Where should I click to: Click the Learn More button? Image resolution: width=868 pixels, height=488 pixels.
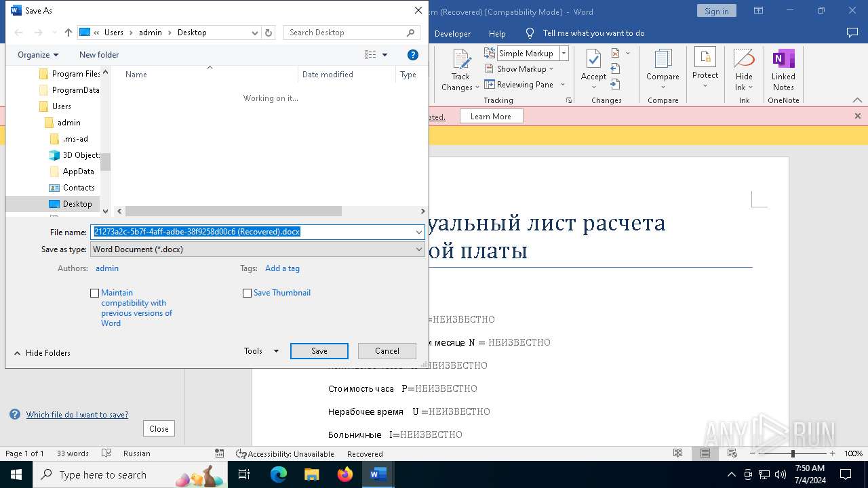(x=491, y=117)
